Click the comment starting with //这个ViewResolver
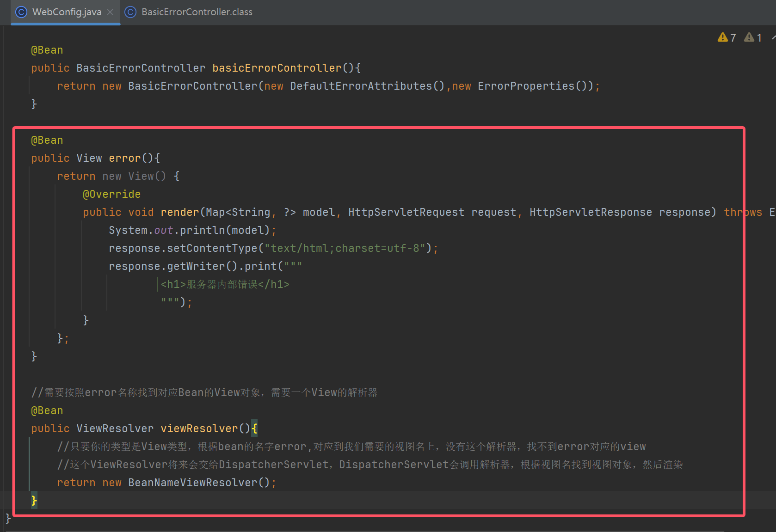The height and width of the screenshot is (532, 776). pyautogui.click(x=370, y=465)
